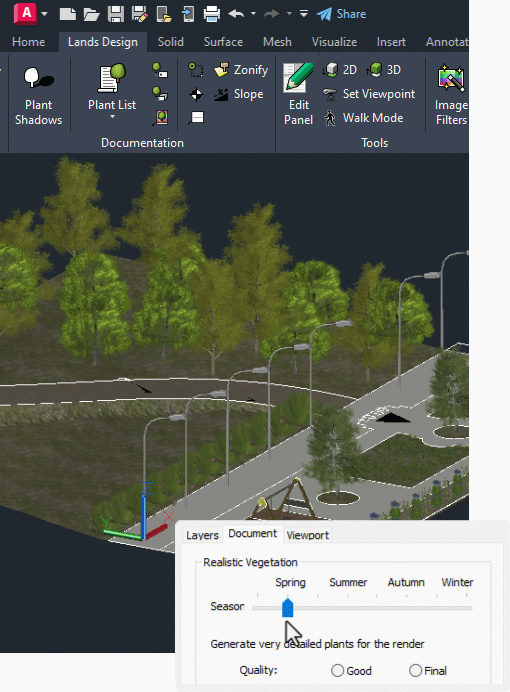Click the crosshair target icon left of Slope
Image resolution: width=510 pixels, height=692 pixels.
(196, 94)
